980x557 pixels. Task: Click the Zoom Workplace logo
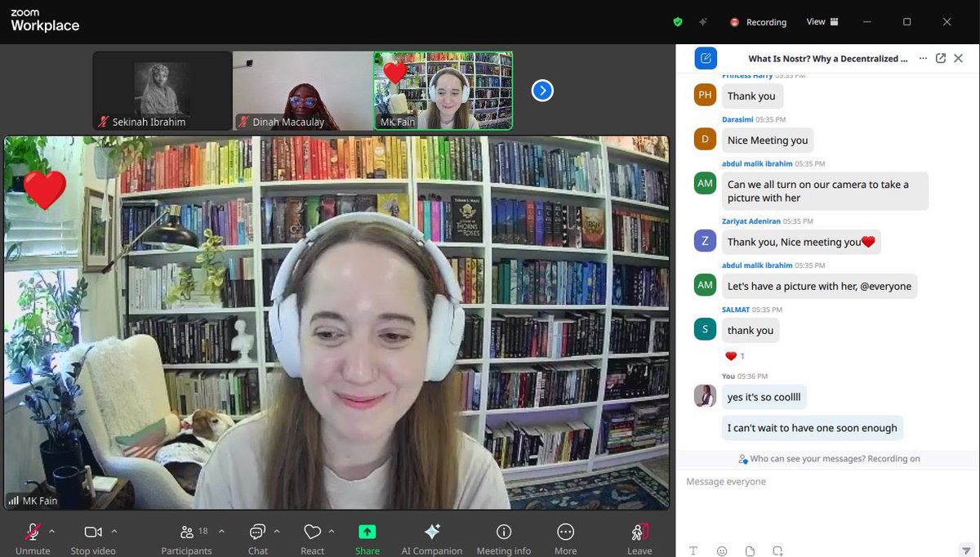(x=45, y=20)
